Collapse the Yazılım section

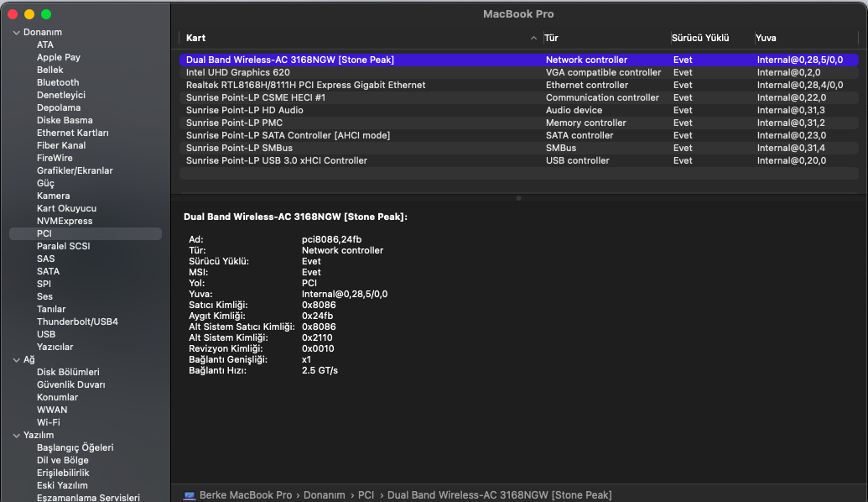click(16, 436)
